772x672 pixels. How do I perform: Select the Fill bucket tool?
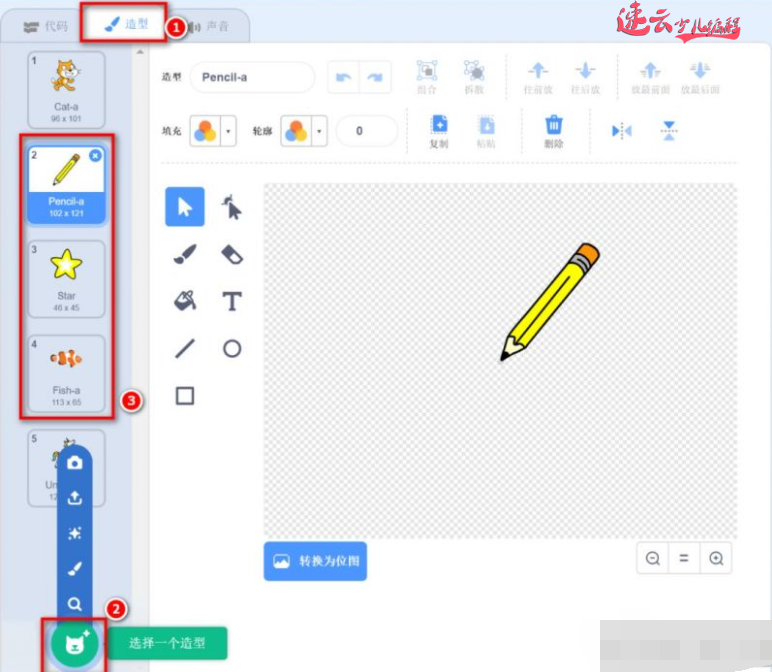pyautogui.click(x=185, y=301)
